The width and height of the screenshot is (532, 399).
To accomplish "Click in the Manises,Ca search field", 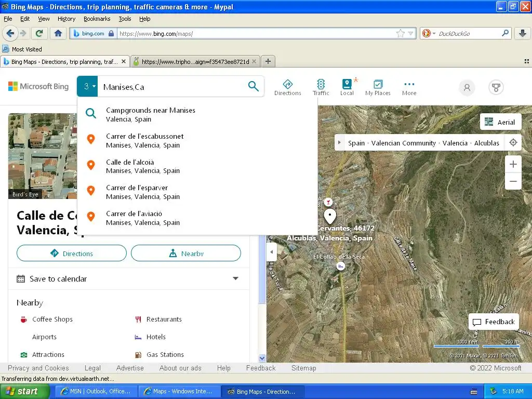I will 171,87.
